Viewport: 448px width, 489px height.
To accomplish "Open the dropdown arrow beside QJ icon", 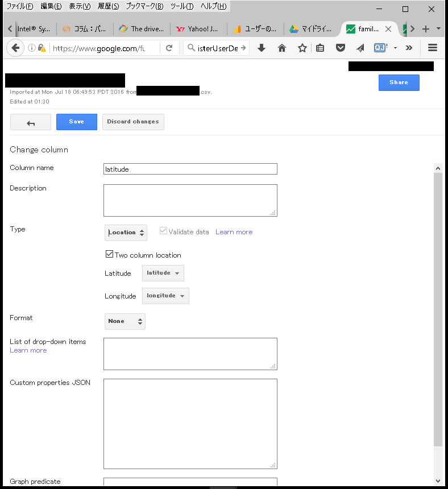I will 395,48.
